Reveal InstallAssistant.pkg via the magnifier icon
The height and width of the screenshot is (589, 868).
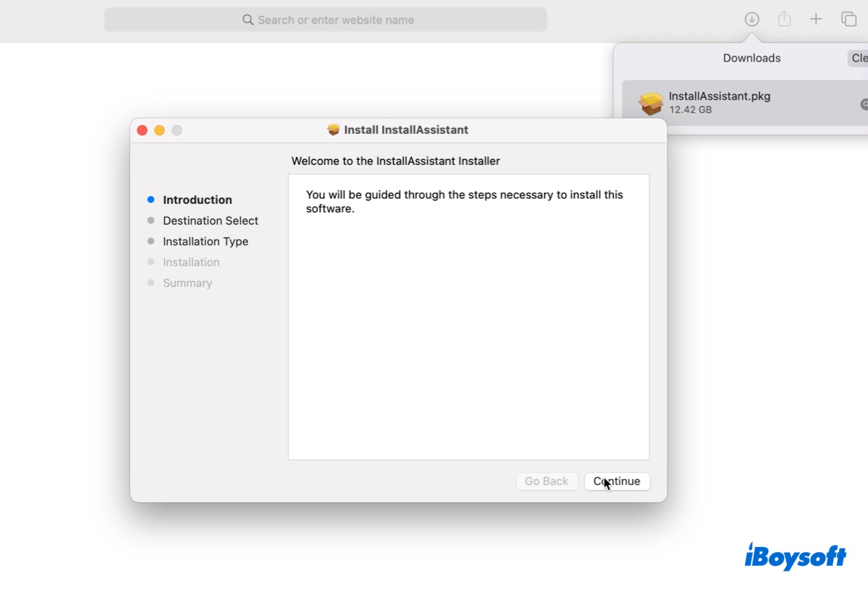(864, 104)
